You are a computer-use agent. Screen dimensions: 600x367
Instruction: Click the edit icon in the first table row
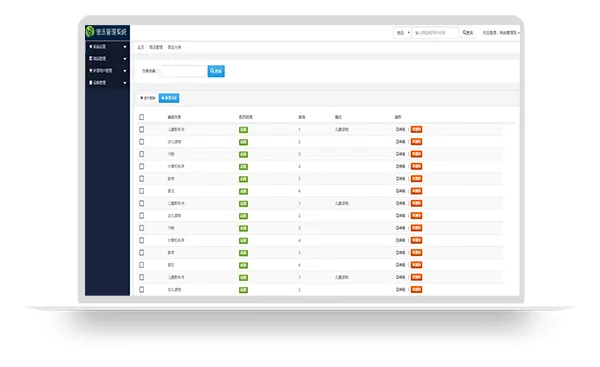point(398,130)
